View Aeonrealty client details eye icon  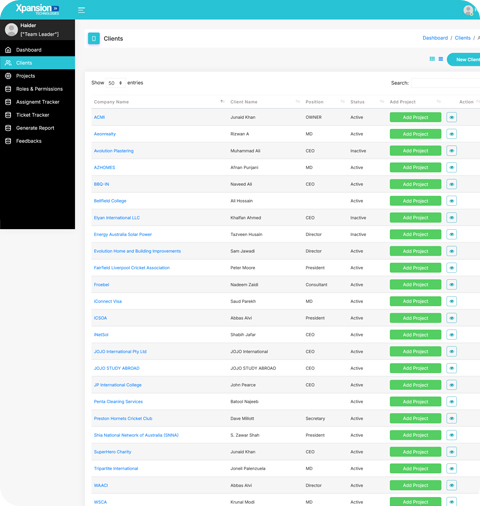coord(451,134)
